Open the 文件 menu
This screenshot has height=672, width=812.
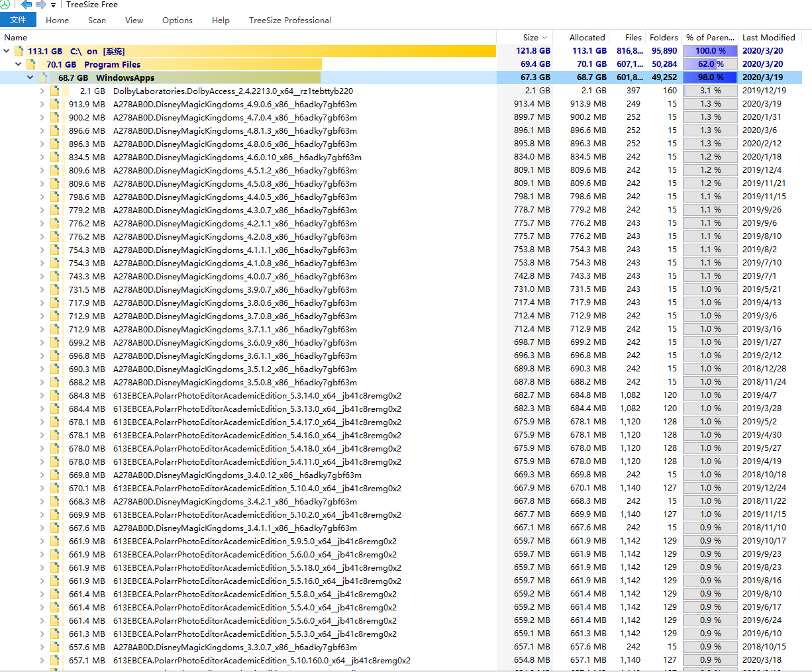click(18, 20)
